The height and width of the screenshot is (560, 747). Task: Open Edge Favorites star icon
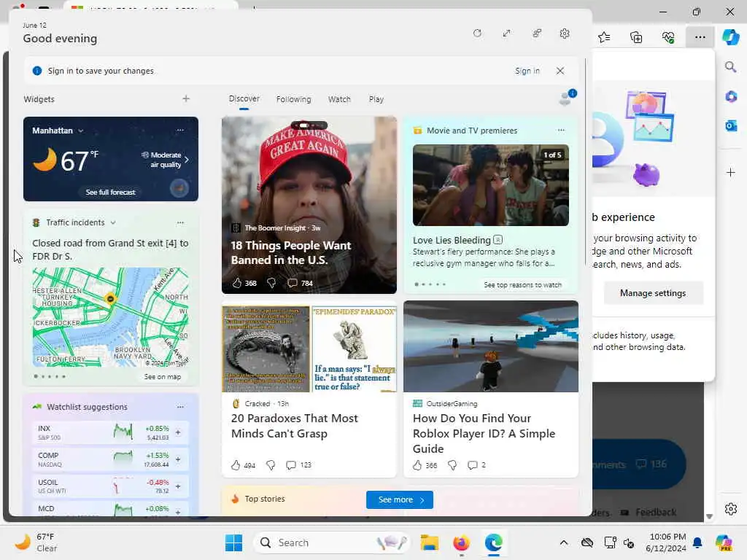(x=604, y=37)
